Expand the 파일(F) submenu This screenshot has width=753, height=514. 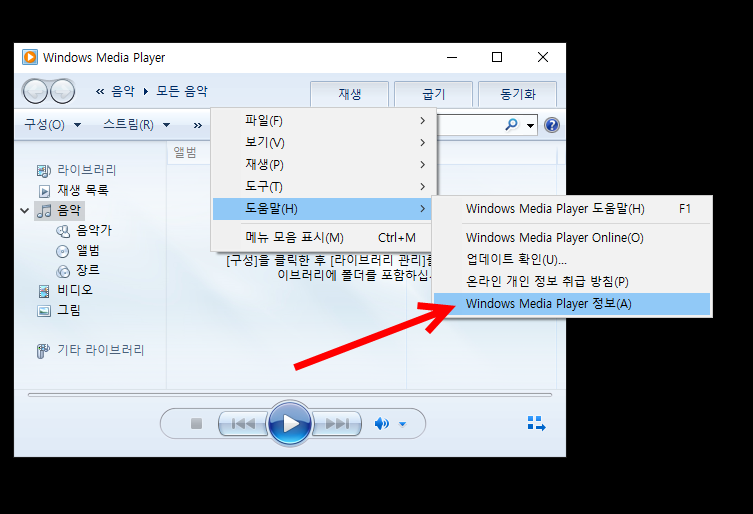click(x=325, y=121)
